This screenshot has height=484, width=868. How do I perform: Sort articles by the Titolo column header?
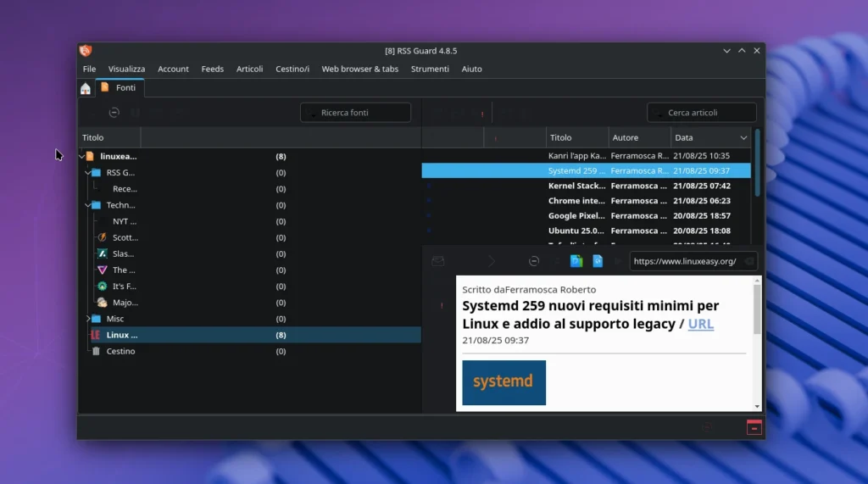pyautogui.click(x=576, y=138)
